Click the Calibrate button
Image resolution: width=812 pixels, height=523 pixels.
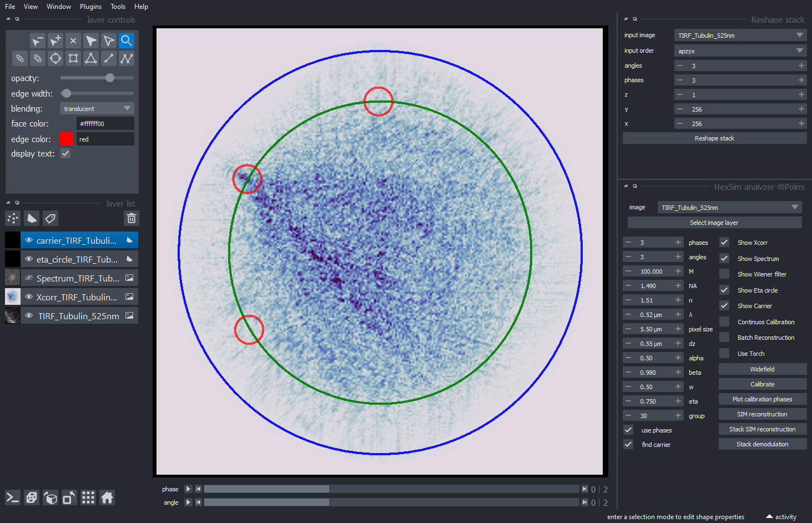point(762,384)
